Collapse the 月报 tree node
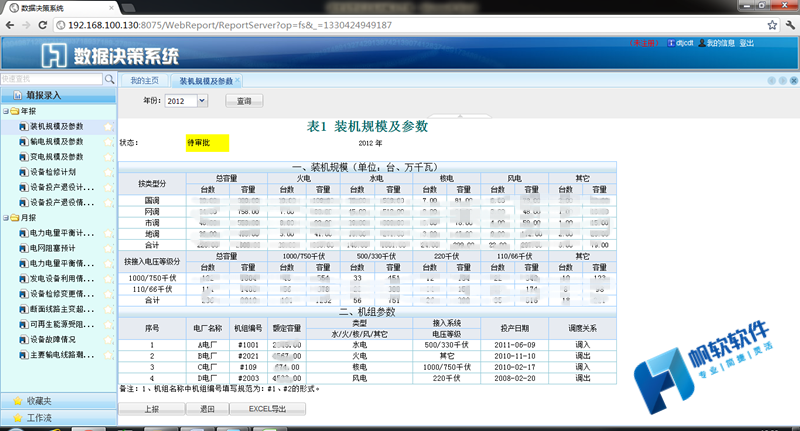The width and height of the screenshot is (800, 431). coord(5,218)
